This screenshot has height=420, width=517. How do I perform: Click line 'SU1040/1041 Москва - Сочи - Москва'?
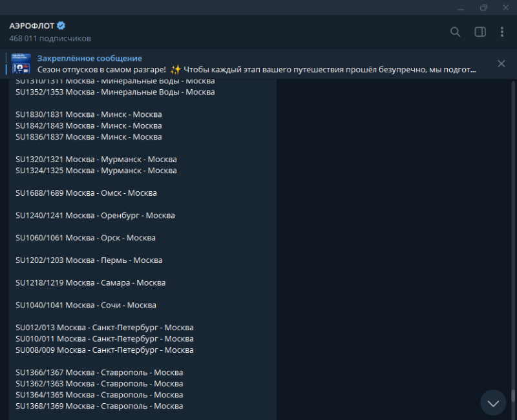pos(86,305)
